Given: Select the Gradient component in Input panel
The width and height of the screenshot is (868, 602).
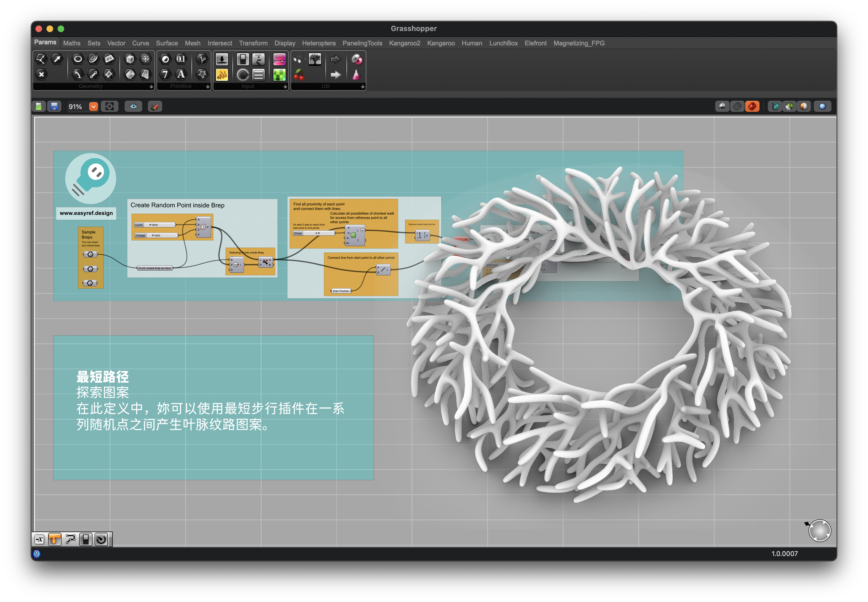Looking at the screenshot, I should click(279, 59).
